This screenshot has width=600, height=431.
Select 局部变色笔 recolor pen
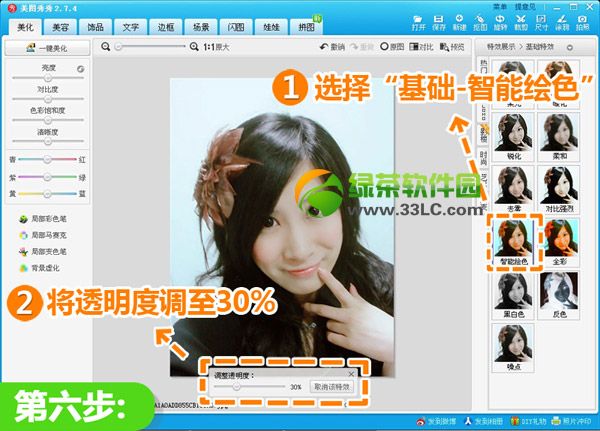coord(42,251)
